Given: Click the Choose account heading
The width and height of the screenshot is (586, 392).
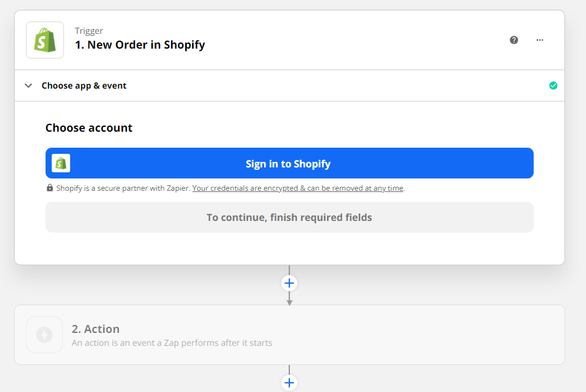Looking at the screenshot, I should click(x=89, y=128).
